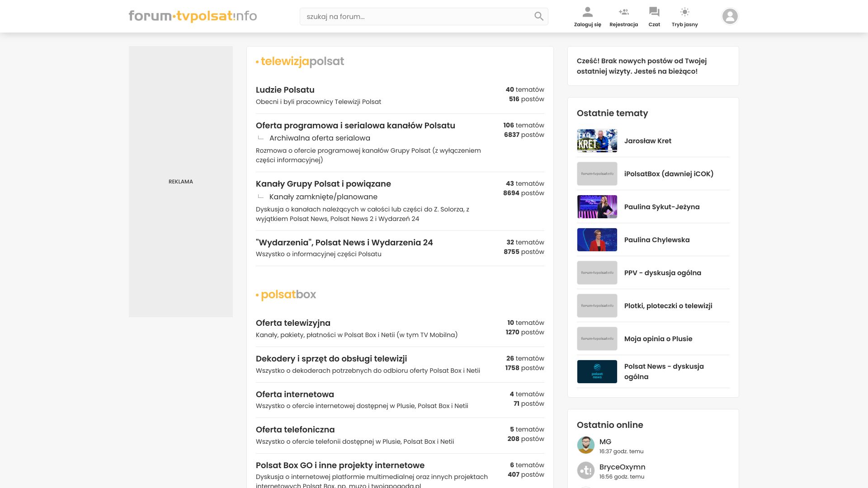Open Oferta programowa i serialowa kanałów Polsatu
868x488 pixels.
(355, 126)
